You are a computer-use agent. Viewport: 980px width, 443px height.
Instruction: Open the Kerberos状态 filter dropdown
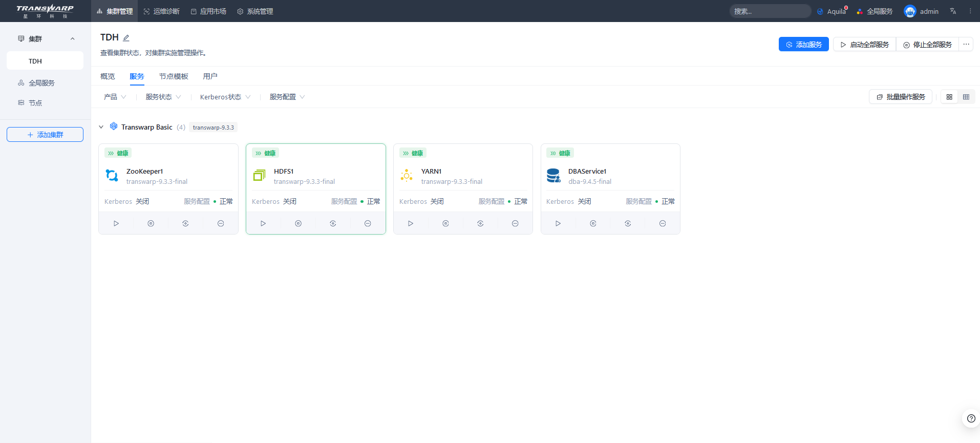coord(225,97)
